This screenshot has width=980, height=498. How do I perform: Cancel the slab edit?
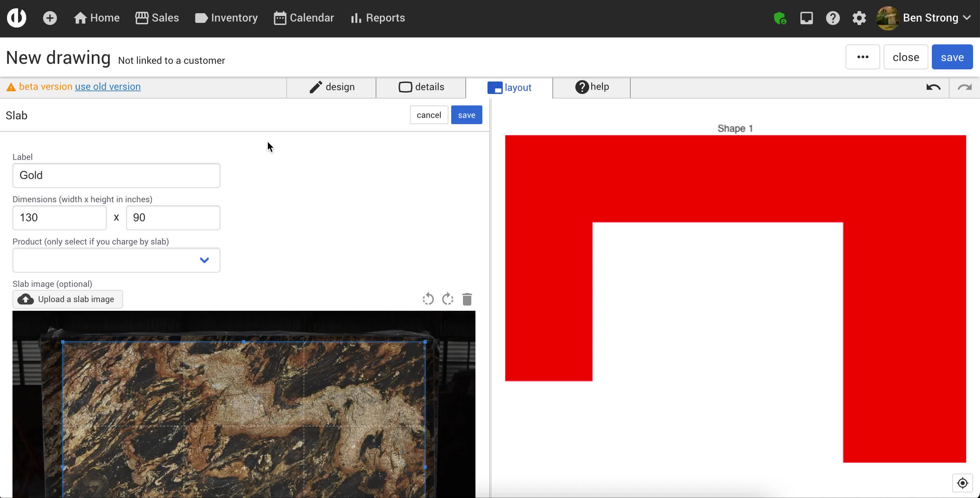(x=428, y=115)
